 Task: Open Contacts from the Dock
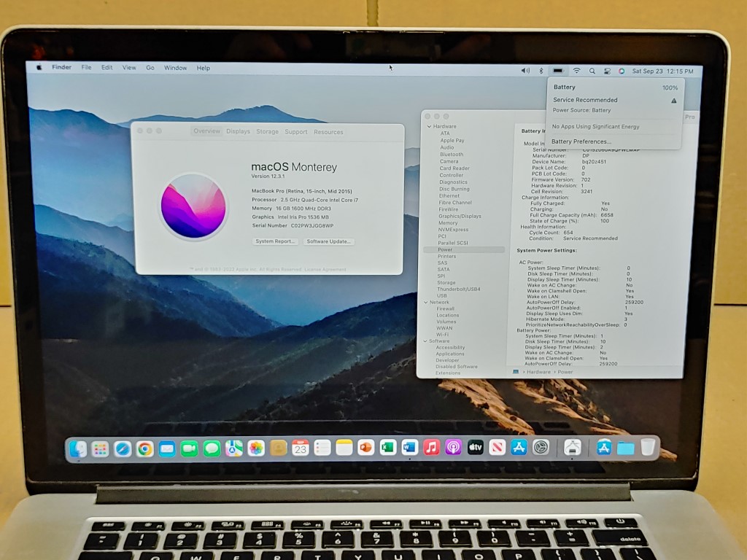coord(278,448)
